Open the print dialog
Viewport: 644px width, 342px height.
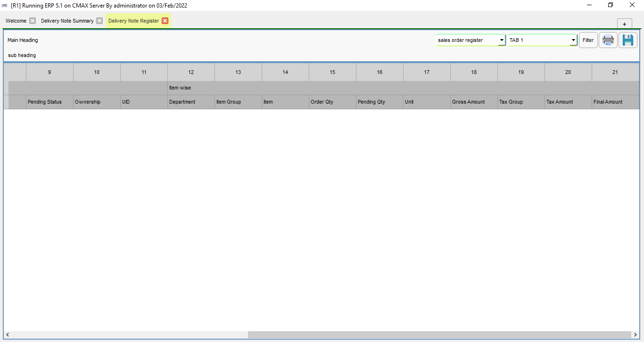coord(608,40)
